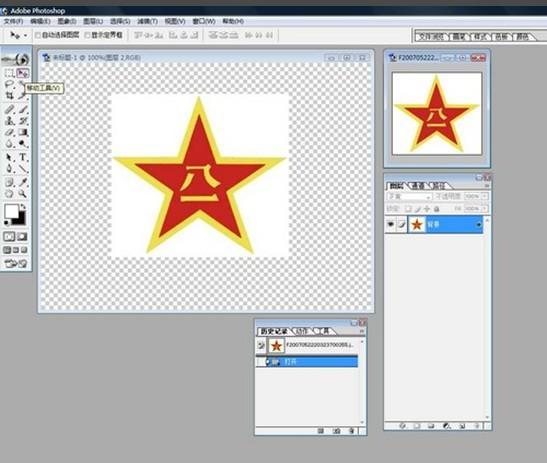Select the Blur tool
Viewport: 547px width, 463px height.
[9, 143]
